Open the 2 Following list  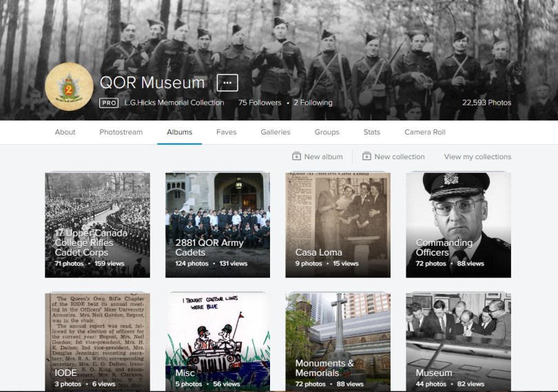tap(313, 103)
